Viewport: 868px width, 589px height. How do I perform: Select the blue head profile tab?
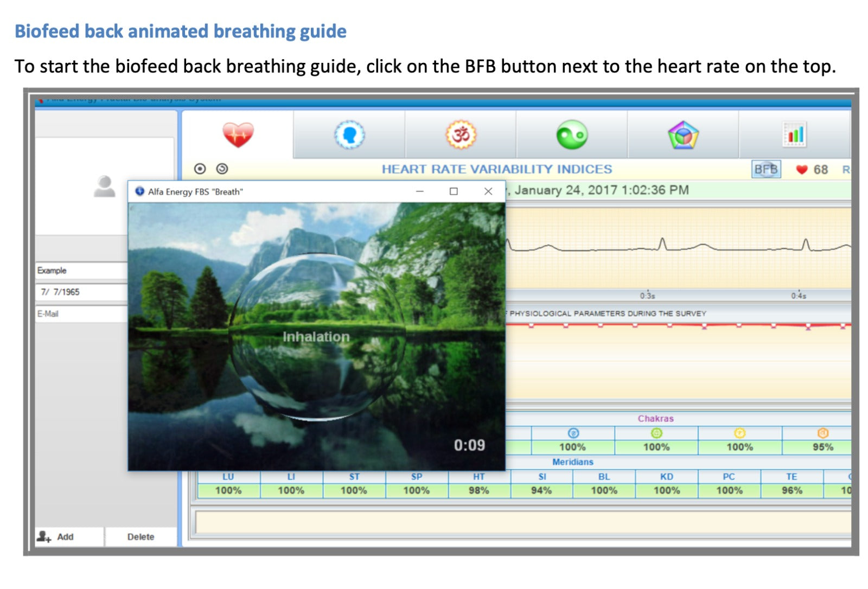coord(349,135)
